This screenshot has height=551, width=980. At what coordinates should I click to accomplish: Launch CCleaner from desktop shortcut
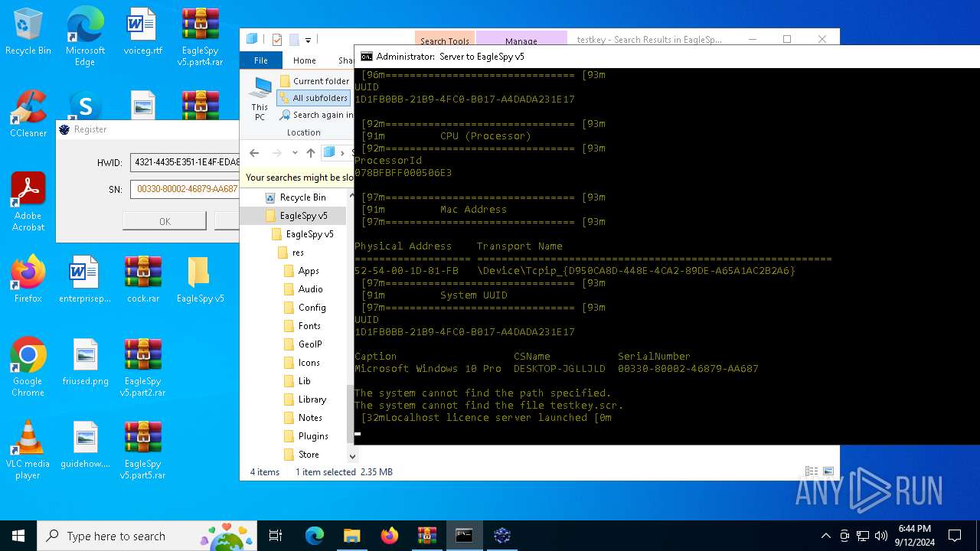(x=28, y=113)
